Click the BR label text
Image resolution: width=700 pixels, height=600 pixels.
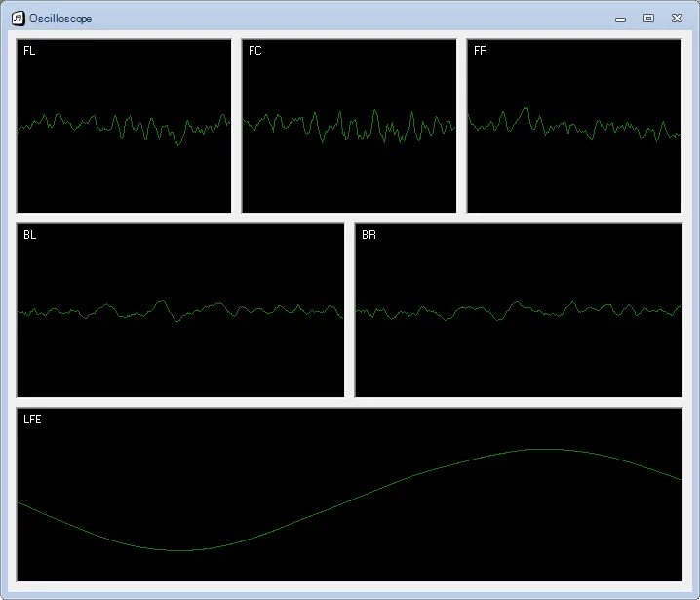point(369,235)
